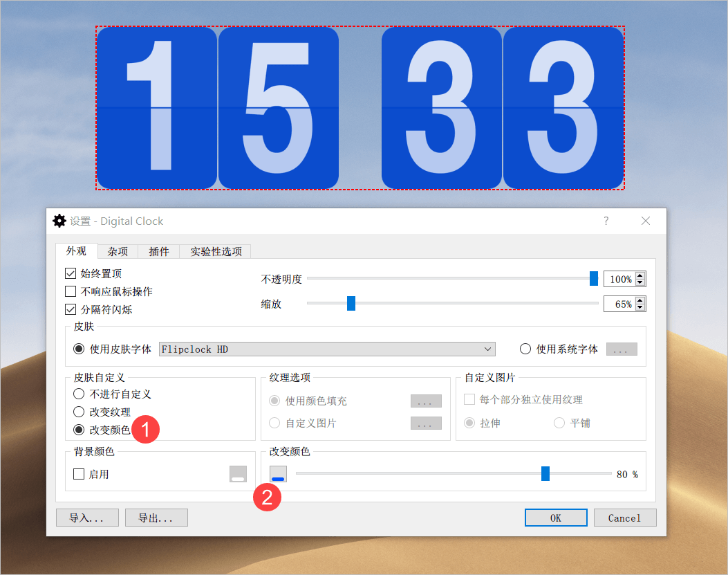Decrease zoom with spinner down arrow
Image resolution: width=728 pixels, height=575 pixels.
640,307
